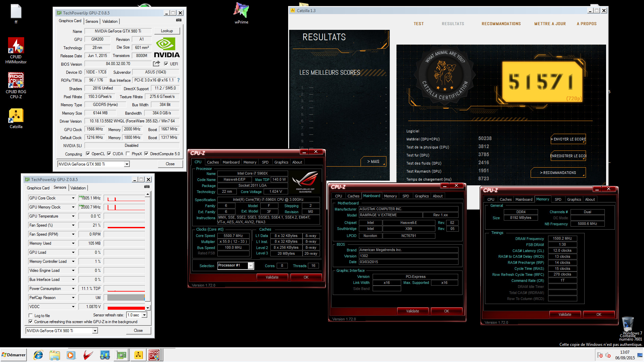Screen dimensions: 644x362
Task: Click the blue chart with glasses taskbar icon
Action: (x=105, y=355)
